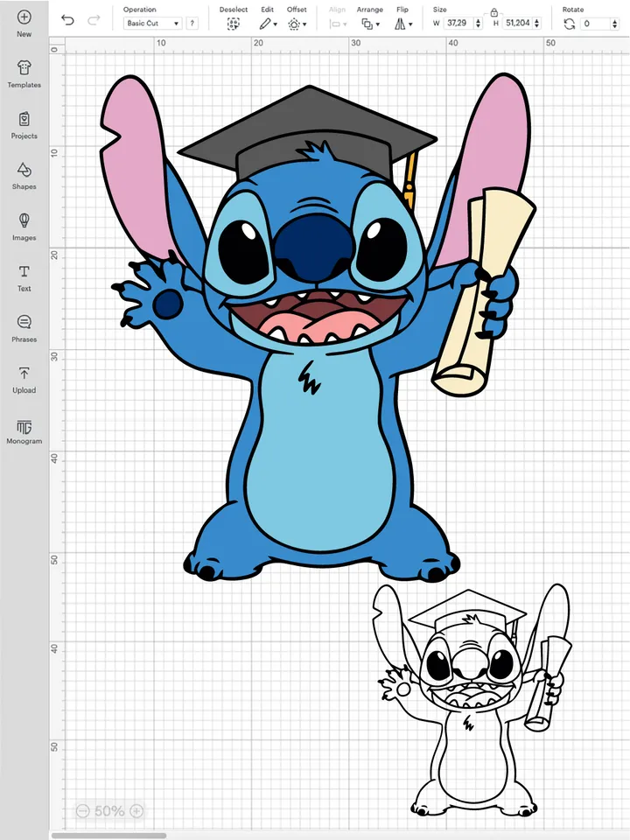Open the Flip options
The width and height of the screenshot is (630, 840).
point(402,24)
